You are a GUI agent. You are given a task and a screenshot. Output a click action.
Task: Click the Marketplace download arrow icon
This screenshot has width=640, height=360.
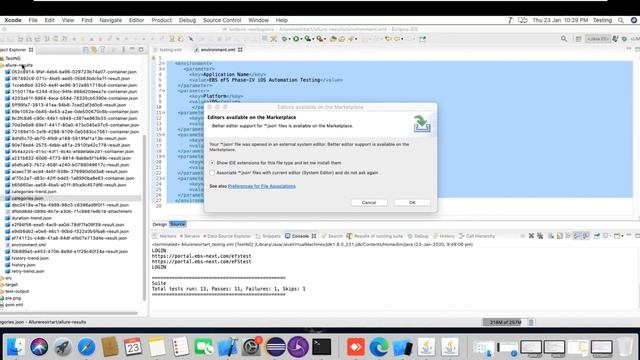point(421,124)
